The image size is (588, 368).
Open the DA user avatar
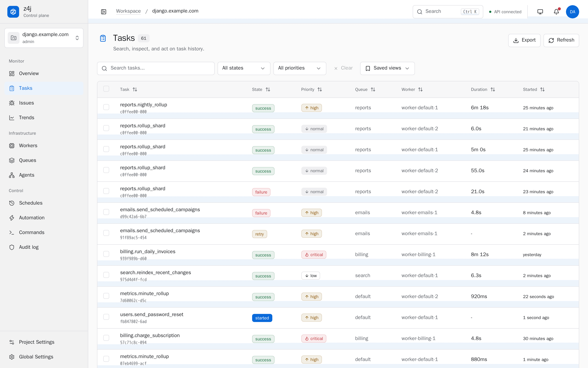click(572, 12)
